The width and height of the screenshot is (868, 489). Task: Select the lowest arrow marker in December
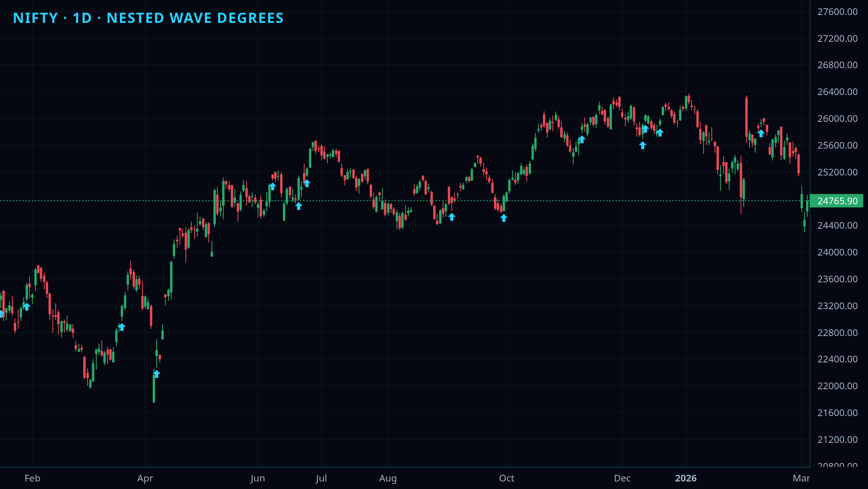(643, 145)
